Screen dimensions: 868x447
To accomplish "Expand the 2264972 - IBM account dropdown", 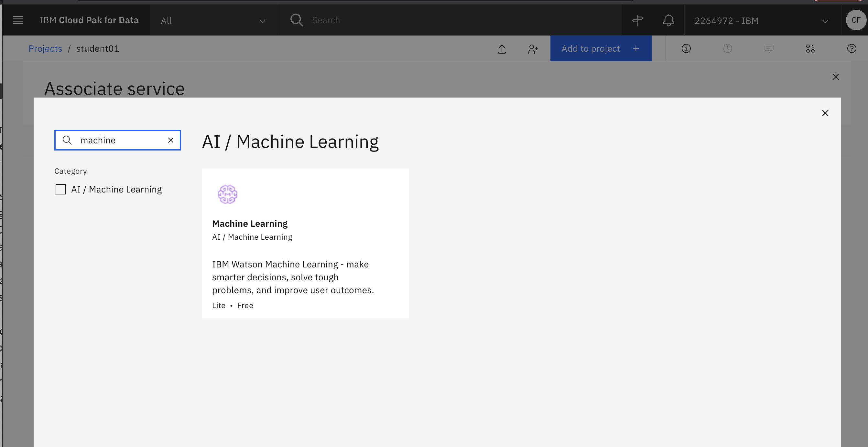I will click(762, 21).
